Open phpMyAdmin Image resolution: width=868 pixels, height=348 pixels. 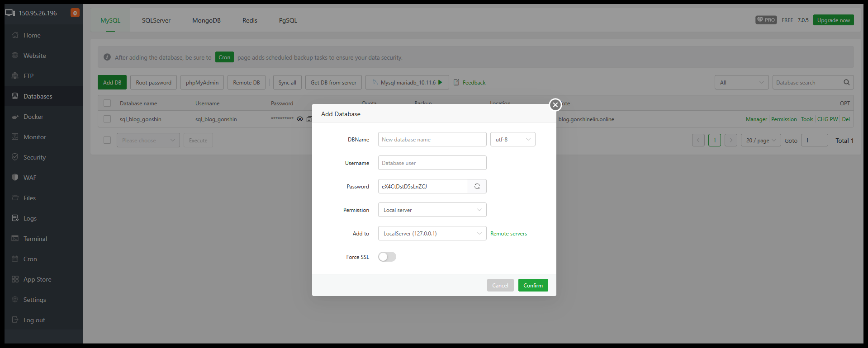point(202,82)
